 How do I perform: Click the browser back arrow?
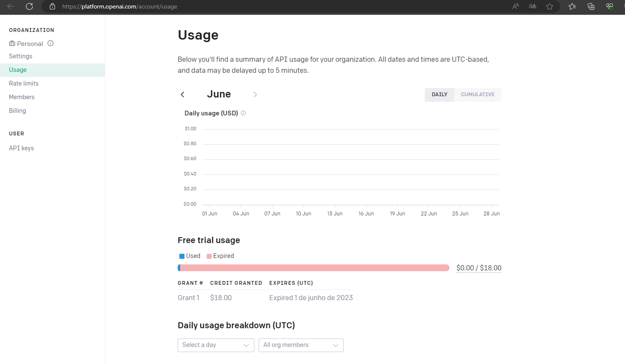coord(11,6)
